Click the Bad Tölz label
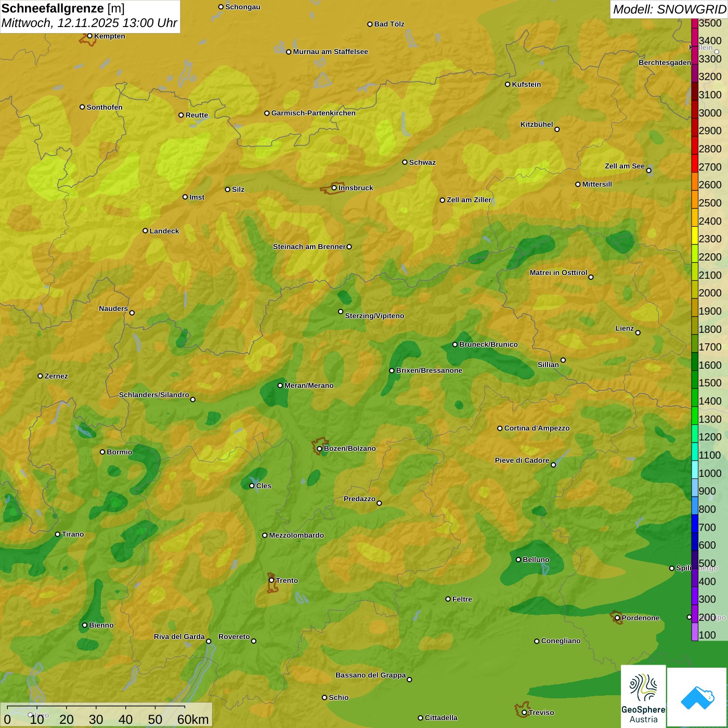The height and width of the screenshot is (728, 728). point(389,24)
